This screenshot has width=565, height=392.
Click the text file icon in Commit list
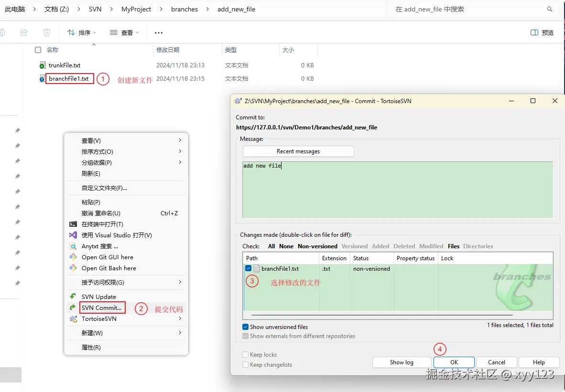click(257, 268)
